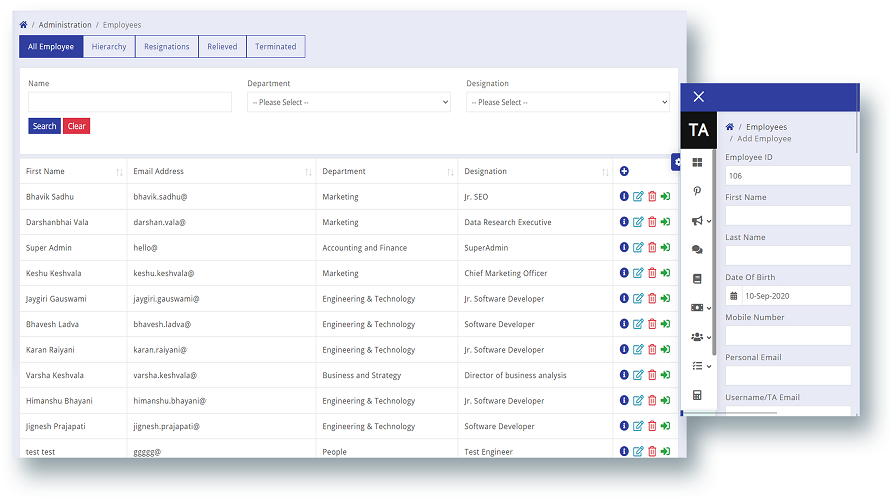The height and width of the screenshot is (500, 890).
Task: Select 'Data Research Executive' designation cell
Action: click(x=535, y=222)
